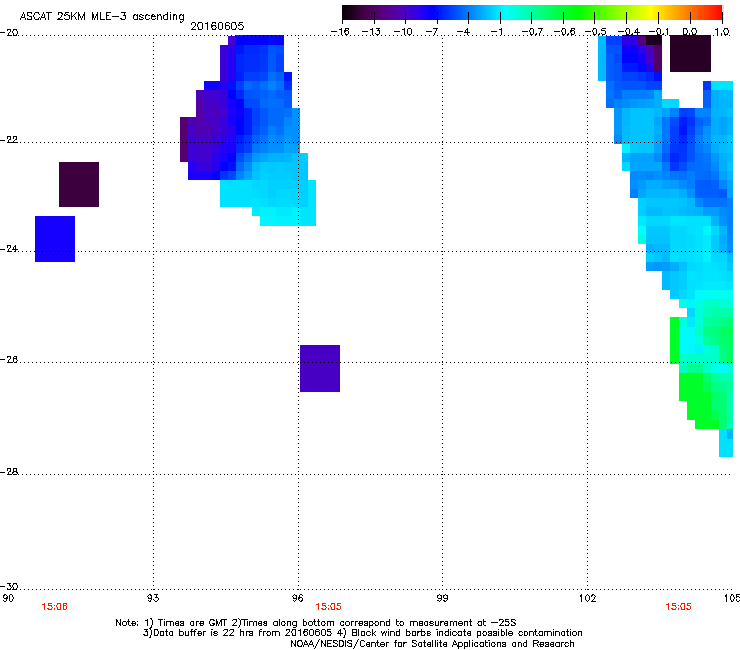Click the longitude axis label 102
Viewport: 740px width, 650px height.
[588, 599]
